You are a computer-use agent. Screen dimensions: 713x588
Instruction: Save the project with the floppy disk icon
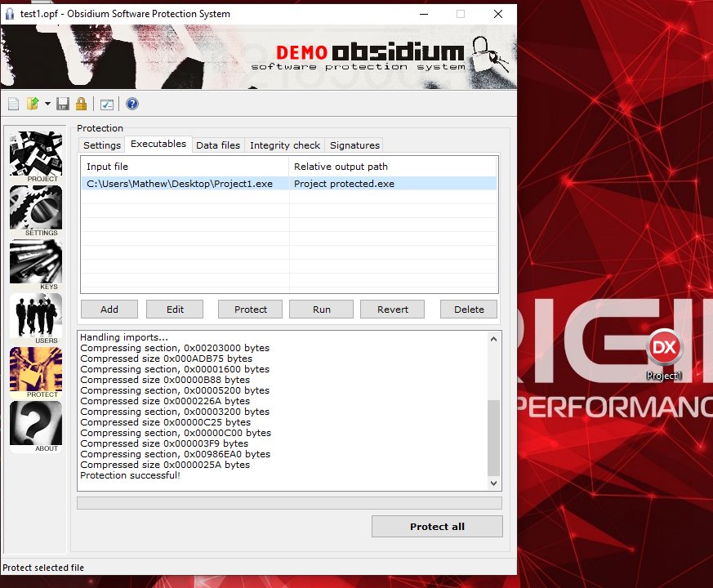click(63, 105)
